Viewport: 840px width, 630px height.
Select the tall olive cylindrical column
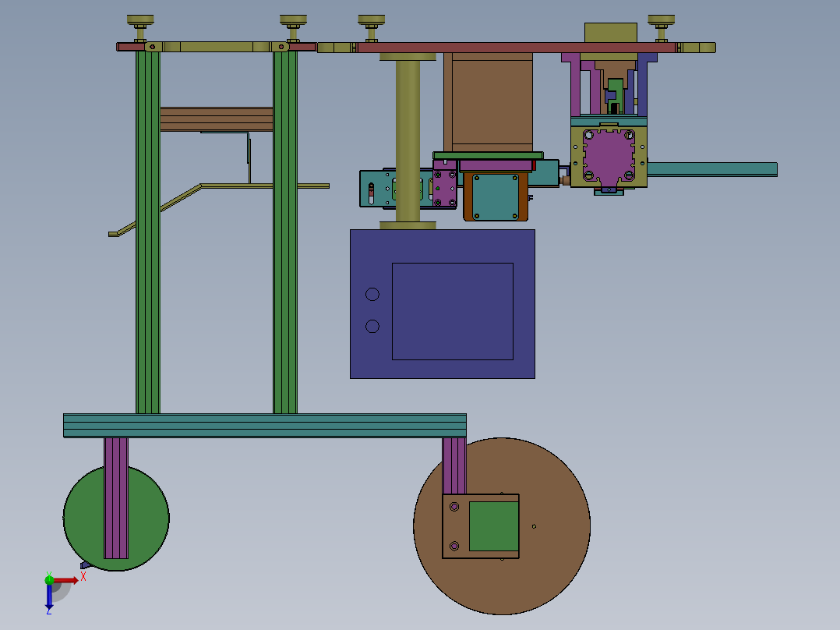408,141
